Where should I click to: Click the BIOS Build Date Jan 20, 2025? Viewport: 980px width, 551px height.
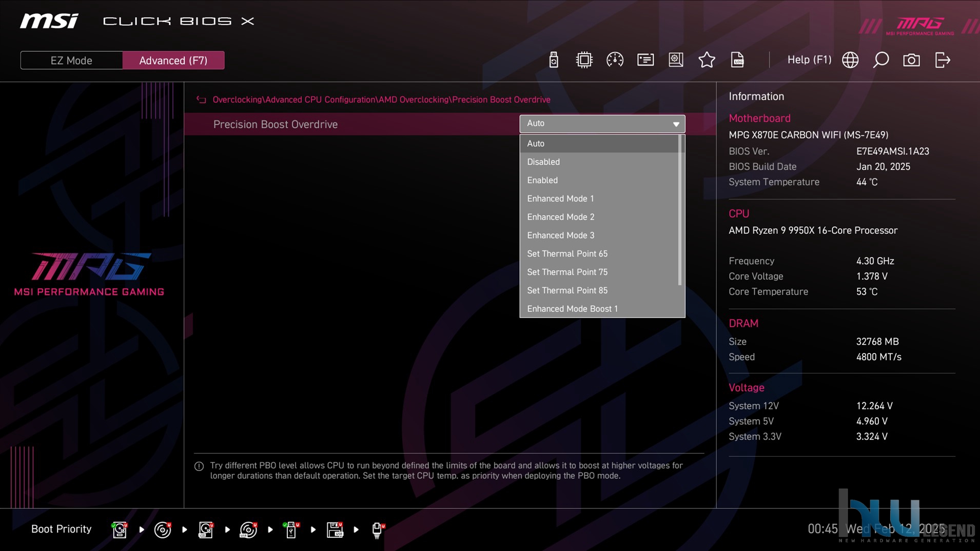(883, 167)
